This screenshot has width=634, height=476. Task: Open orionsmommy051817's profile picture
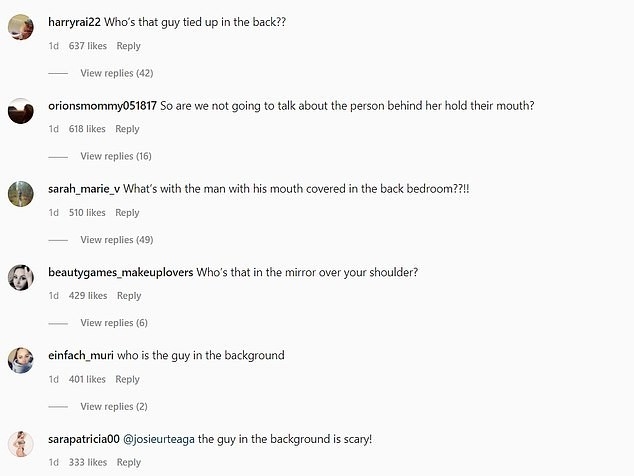tap(21, 111)
